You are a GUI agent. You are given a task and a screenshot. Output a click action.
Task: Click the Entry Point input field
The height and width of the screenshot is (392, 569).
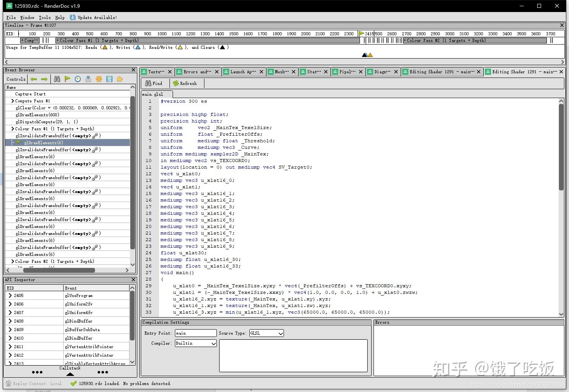coord(195,333)
